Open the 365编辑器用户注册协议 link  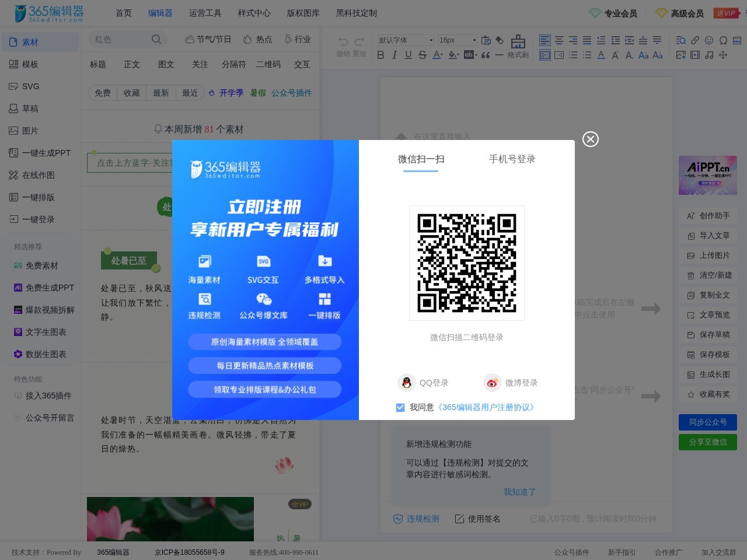pyautogui.click(x=487, y=407)
